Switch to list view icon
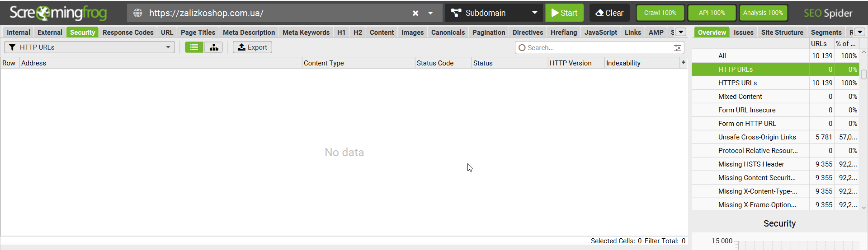868x250 pixels. pos(194,47)
